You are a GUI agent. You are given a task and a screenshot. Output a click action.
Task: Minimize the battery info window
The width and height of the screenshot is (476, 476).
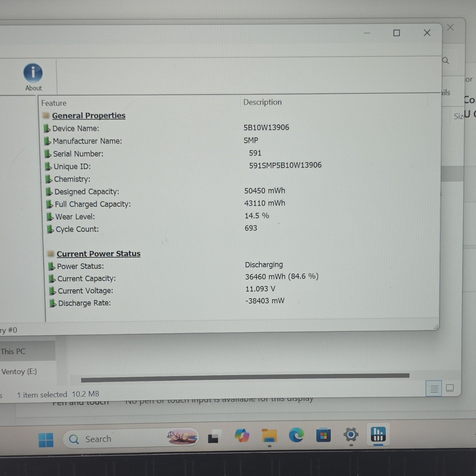point(367,33)
